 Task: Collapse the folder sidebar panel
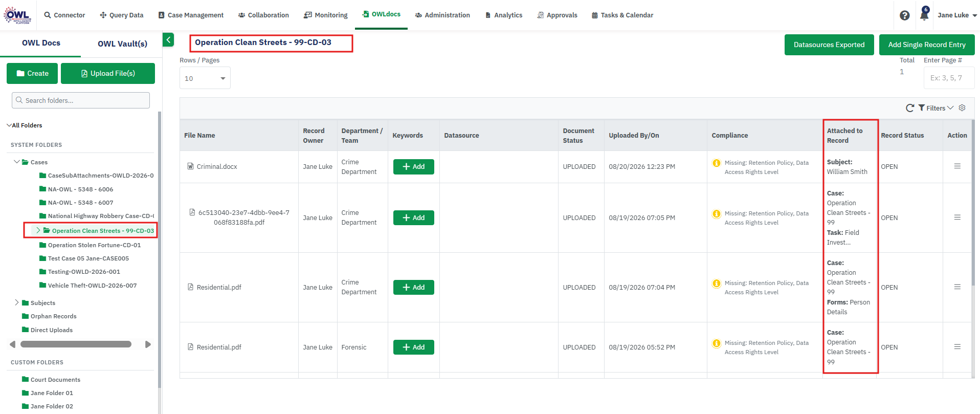pyautogui.click(x=168, y=39)
